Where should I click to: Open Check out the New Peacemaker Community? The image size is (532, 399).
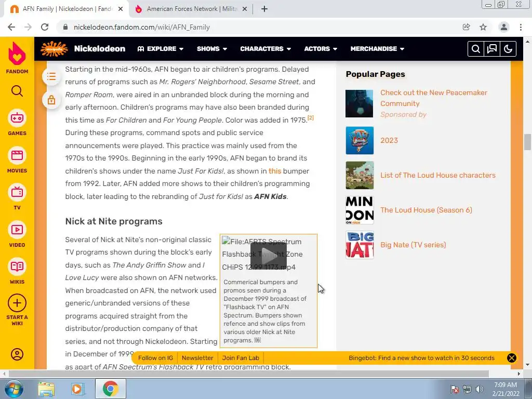(434, 98)
